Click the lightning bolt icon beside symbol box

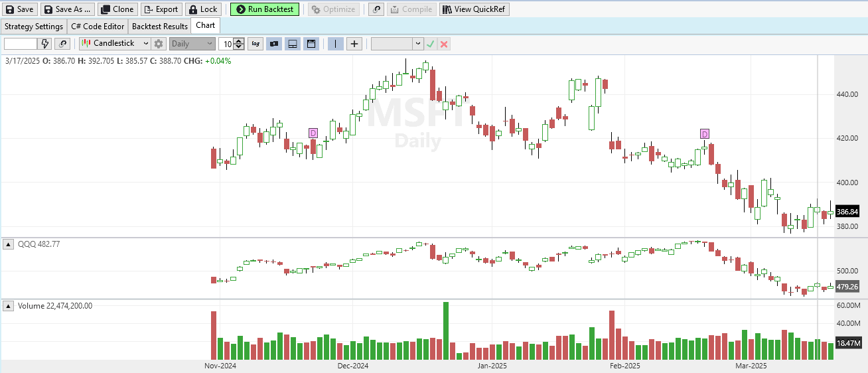[45, 44]
